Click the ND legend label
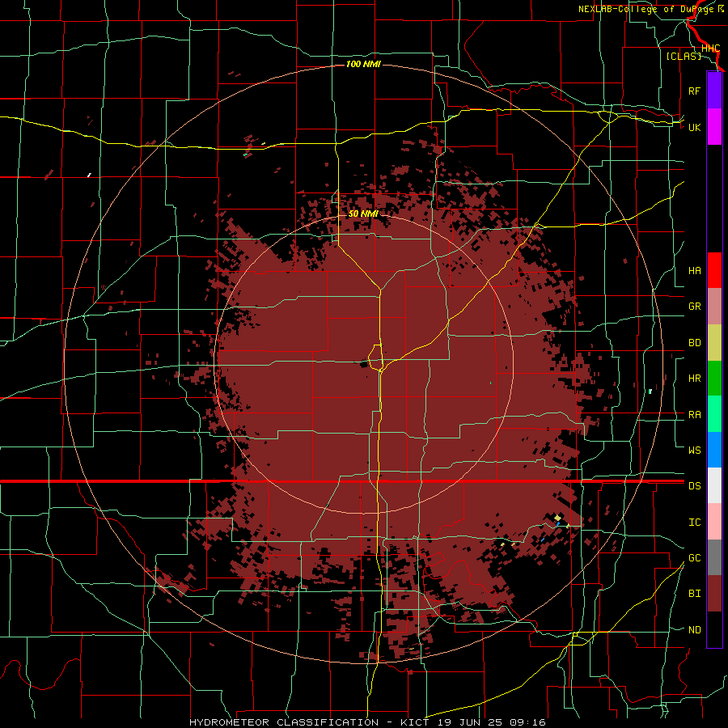Screen dimensions: 728x728 [x=694, y=630]
